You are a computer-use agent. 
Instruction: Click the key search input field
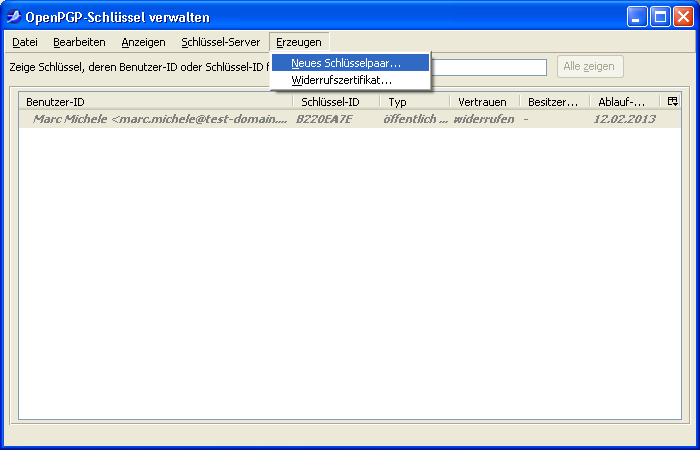click(x=488, y=67)
